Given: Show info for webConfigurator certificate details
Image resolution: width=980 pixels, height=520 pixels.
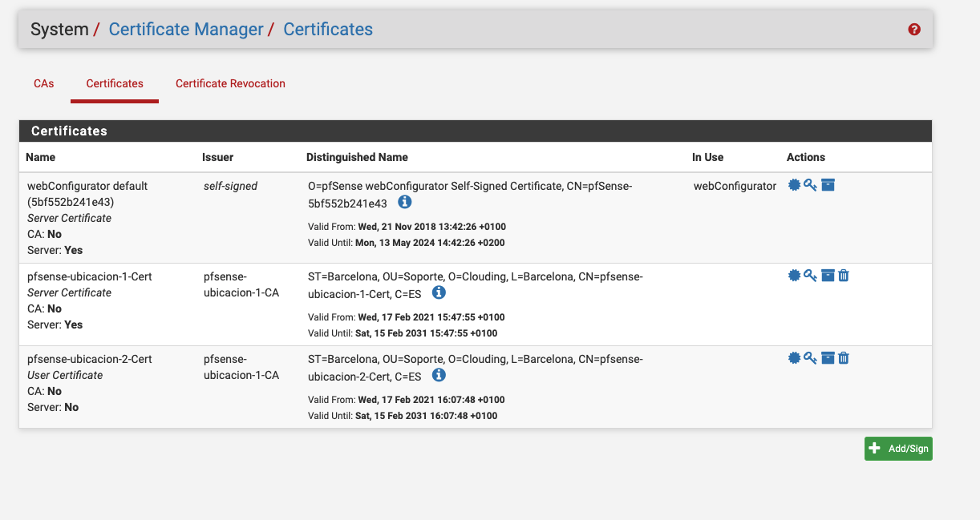Looking at the screenshot, I should point(405,202).
